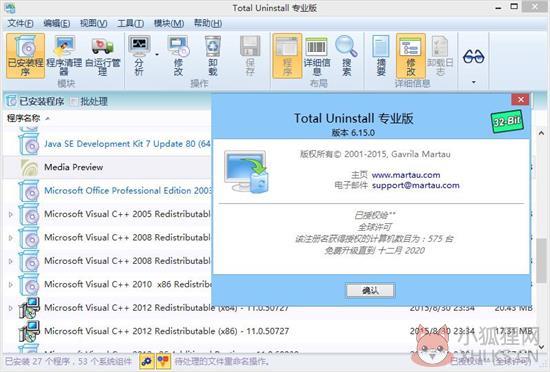Image resolution: width=550 pixels, height=372 pixels.
Task: Click the 卸载 uninstall icon
Action: click(213, 55)
